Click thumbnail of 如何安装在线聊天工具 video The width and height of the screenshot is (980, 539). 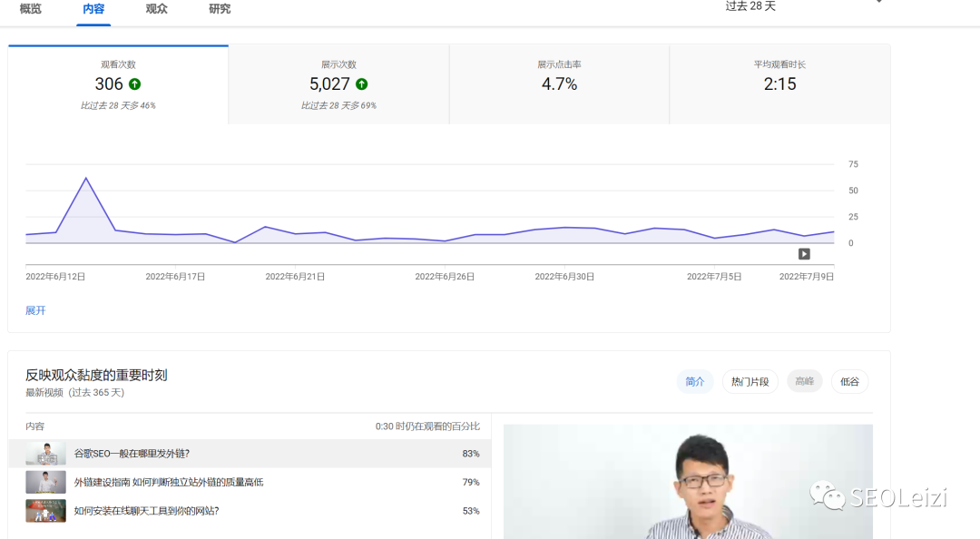pos(45,511)
